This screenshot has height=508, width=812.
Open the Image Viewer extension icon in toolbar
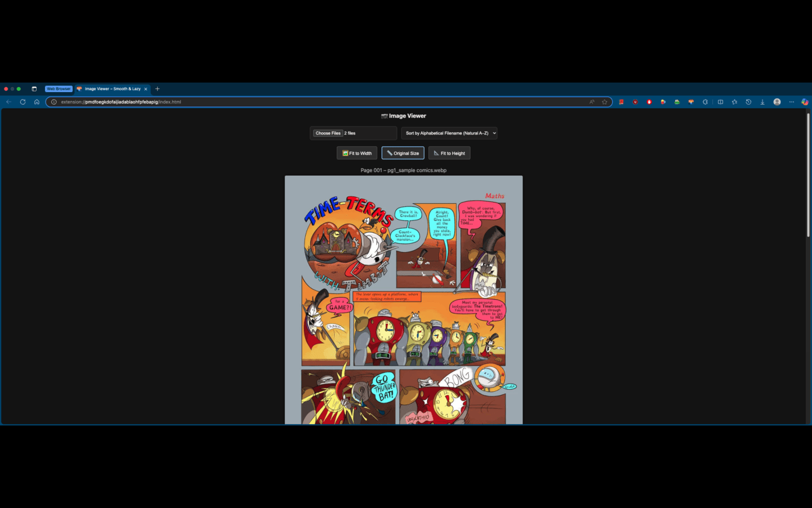(x=691, y=102)
